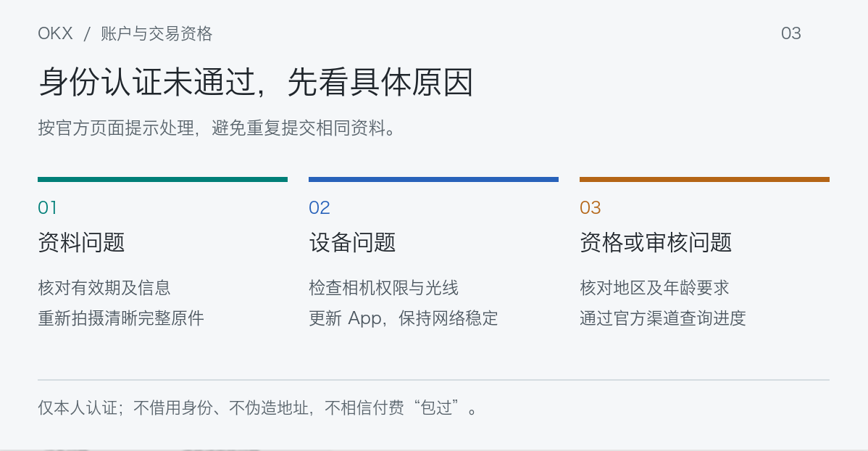Open the 设备问题 card title

point(352,243)
